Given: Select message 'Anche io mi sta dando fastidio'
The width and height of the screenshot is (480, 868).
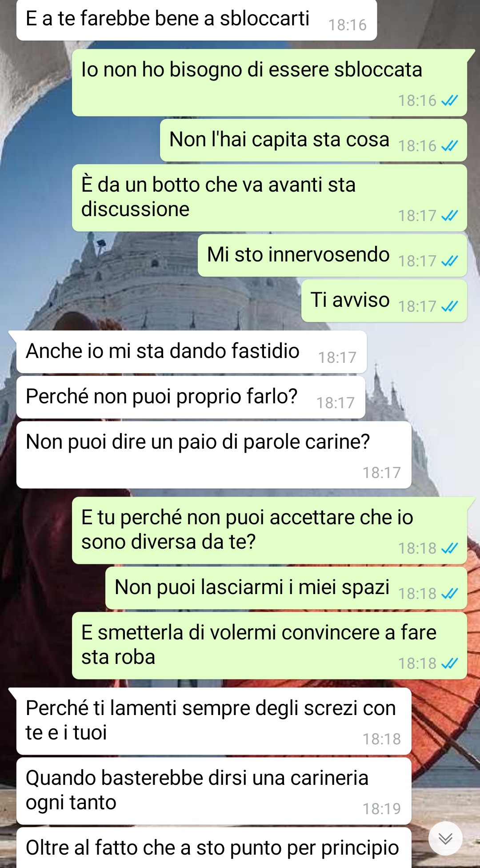Looking at the screenshot, I should pyautogui.click(x=192, y=352).
